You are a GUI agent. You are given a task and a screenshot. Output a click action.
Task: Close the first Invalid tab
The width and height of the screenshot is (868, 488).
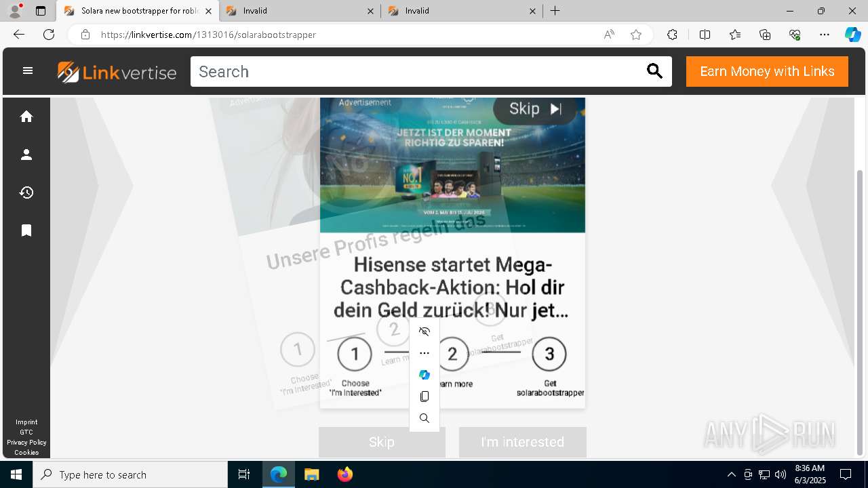click(x=370, y=11)
